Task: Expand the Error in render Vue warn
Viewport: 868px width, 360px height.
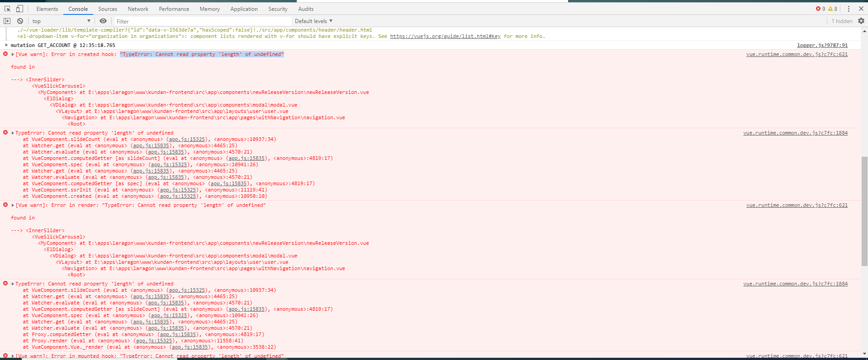Action: [x=13, y=205]
